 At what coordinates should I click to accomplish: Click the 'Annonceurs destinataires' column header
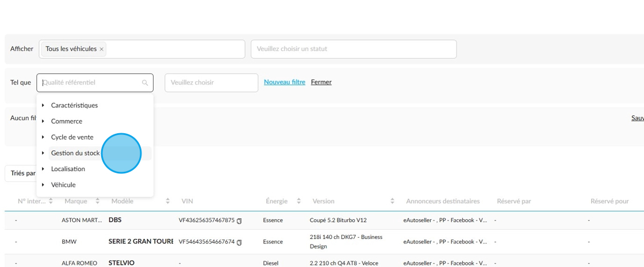click(443, 202)
